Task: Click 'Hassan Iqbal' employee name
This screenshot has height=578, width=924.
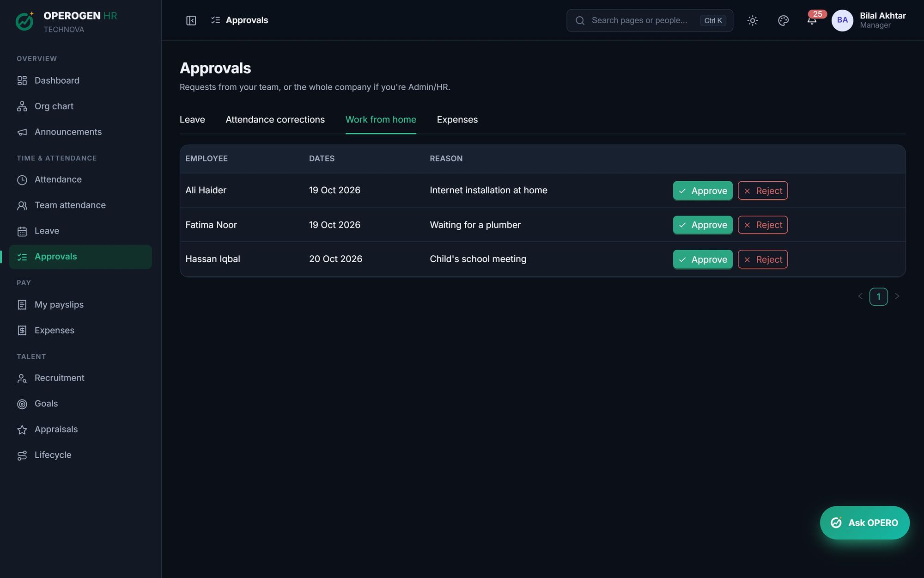Action: (213, 259)
